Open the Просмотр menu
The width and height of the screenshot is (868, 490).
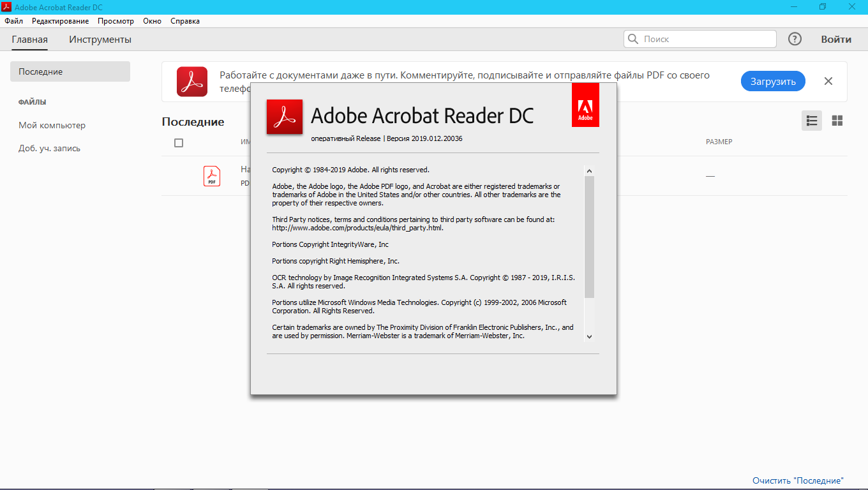point(116,21)
